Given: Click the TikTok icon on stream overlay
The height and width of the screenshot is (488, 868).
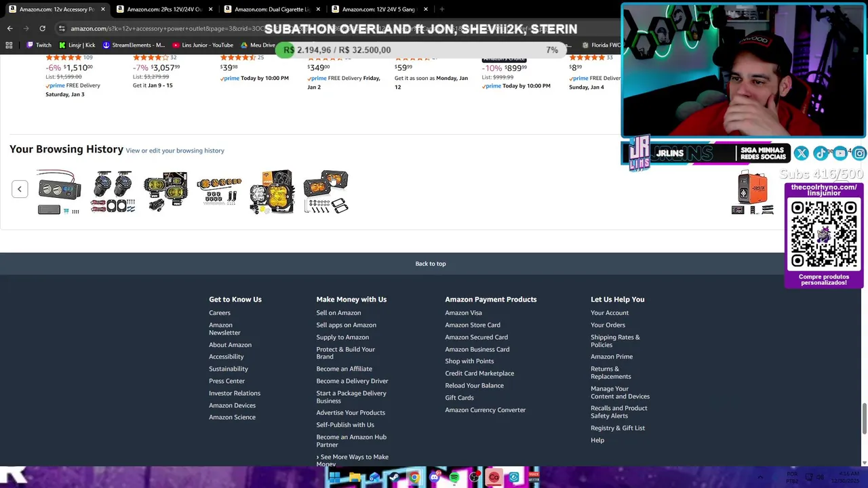Looking at the screenshot, I should [x=821, y=154].
